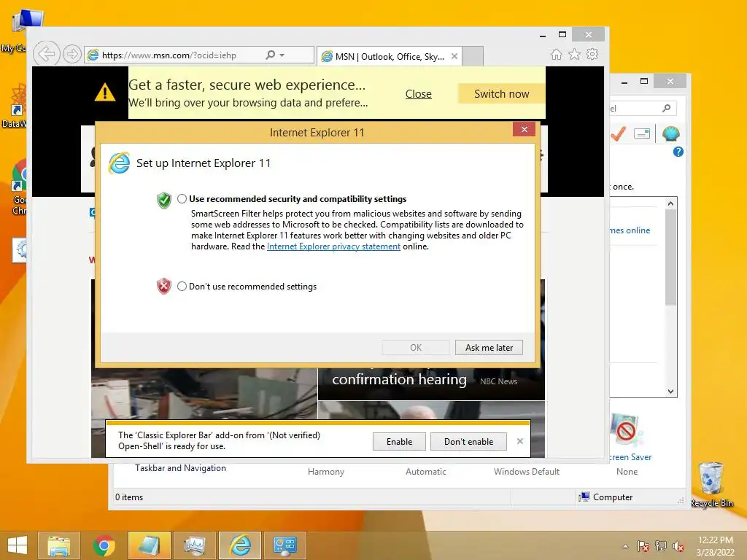Go forward in Internet Explorer
This screenshot has width=747, height=560.
click(x=72, y=54)
